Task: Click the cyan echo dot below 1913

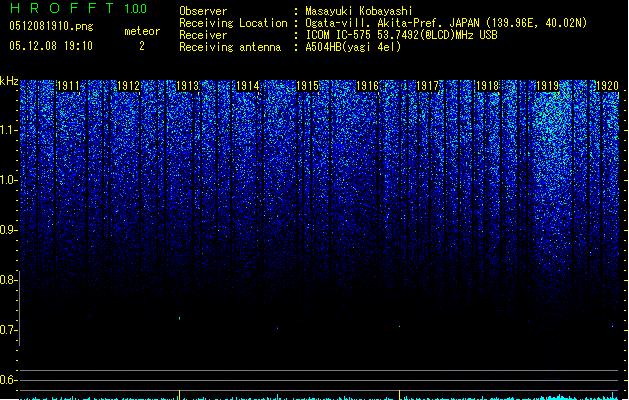Action: coord(179,319)
